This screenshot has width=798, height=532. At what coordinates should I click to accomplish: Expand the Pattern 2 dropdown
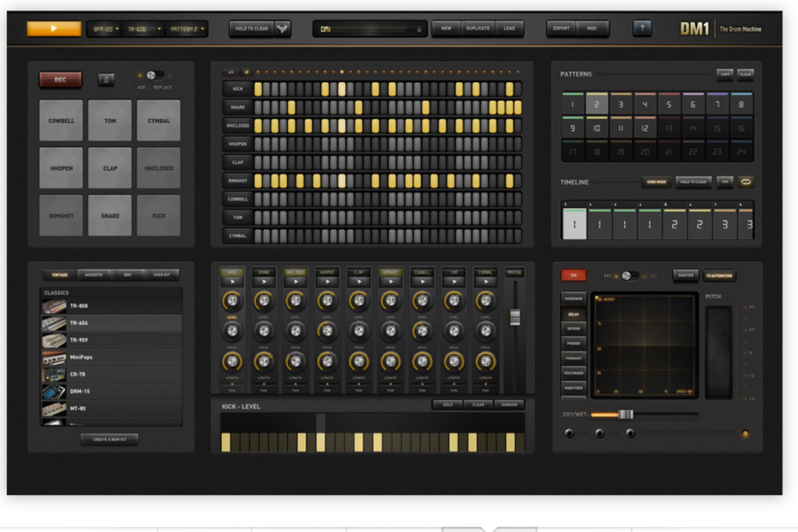tap(187, 29)
